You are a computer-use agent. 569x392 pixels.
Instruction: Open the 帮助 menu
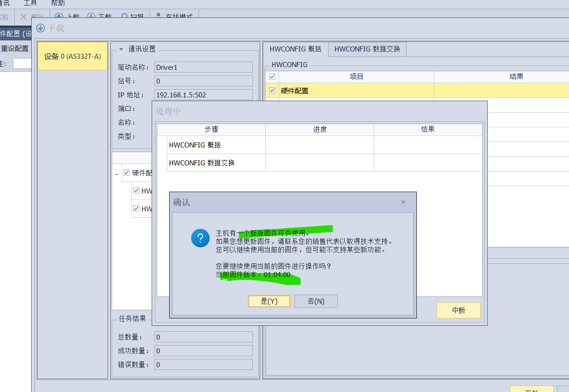pyautogui.click(x=58, y=3)
